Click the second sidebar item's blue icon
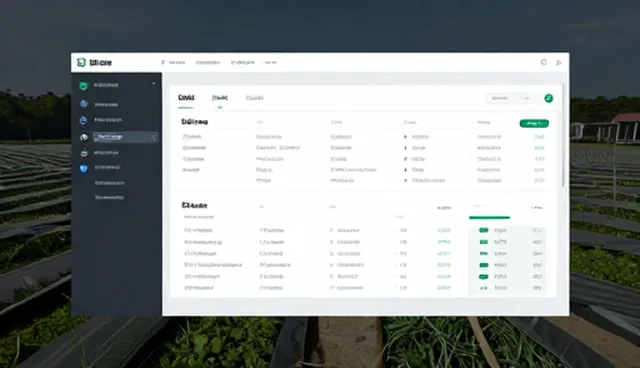Viewport: 640px width, 368px height. (x=84, y=104)
